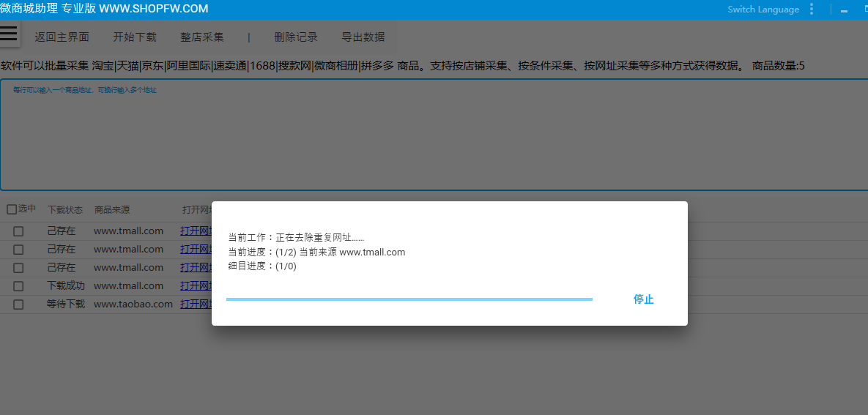Click 删除记录 to delete records
The height and width of the screenshot is (415, 868).
tap(296, 37)
